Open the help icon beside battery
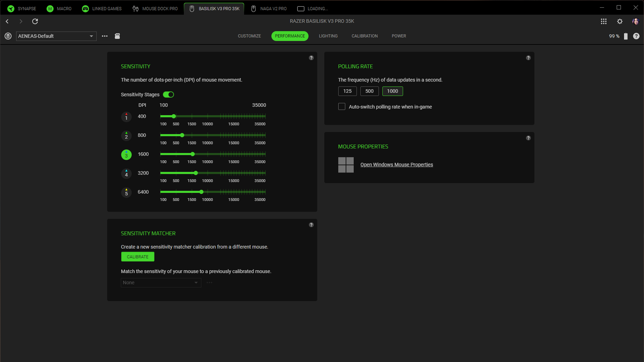Screen dimensions: 644x362 [x=636, y=36]
